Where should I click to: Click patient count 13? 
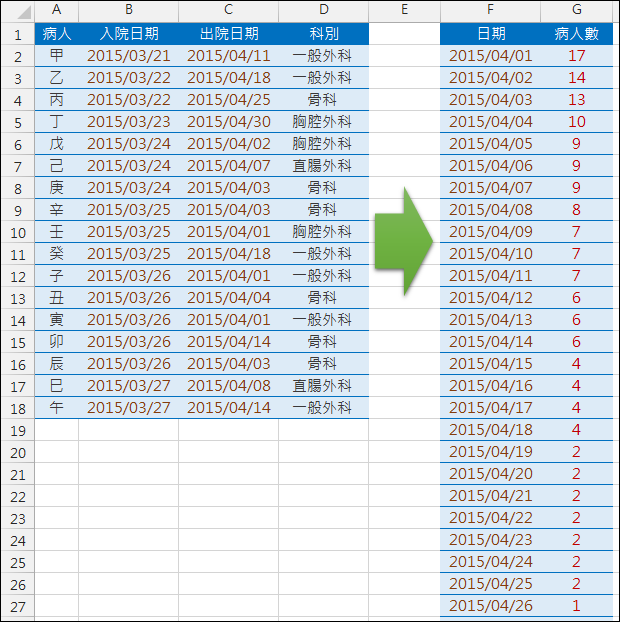pyautogui.click(x=576, y=100)
